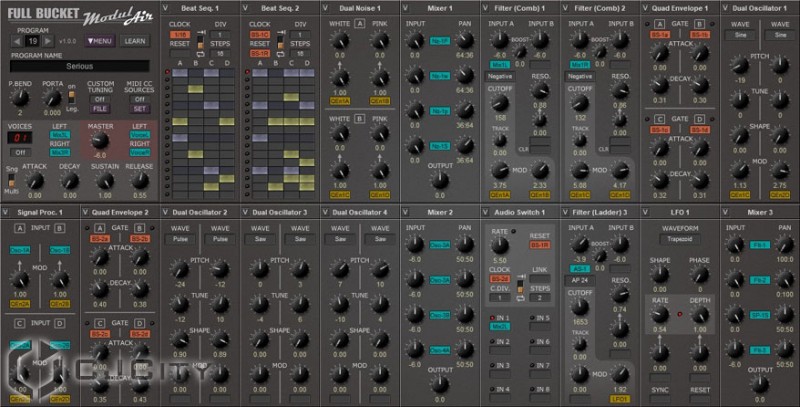Flip the Sng/Multi trigger switch
Viewport: 800px width, 407px height.
[x=12, y=180]
